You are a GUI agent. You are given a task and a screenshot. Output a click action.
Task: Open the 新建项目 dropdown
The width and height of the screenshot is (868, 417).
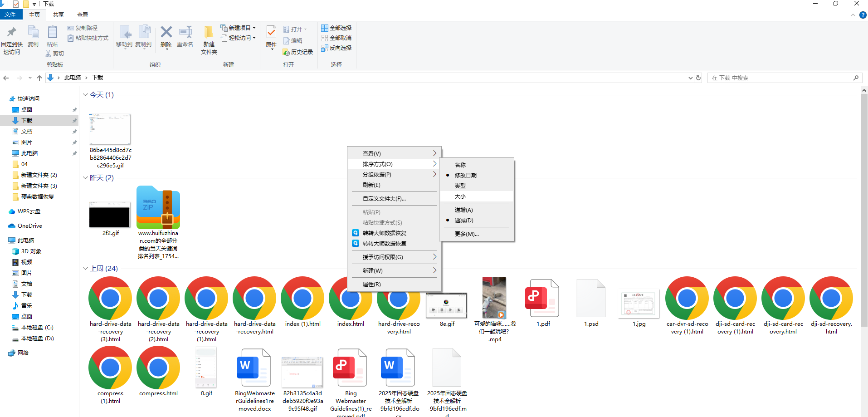(238, 28)
